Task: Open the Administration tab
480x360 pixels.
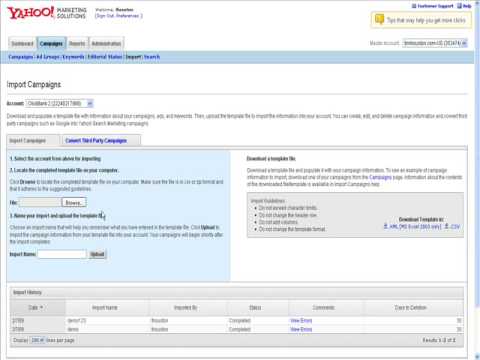Action: tap(106, 44)
